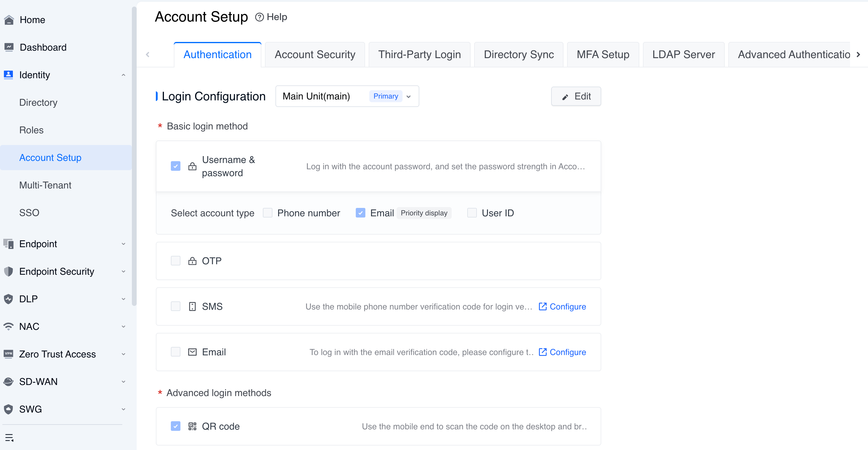Click the Edit button
Image resolution: width=868 pixels, height=450 pixels.
(x=576, y=96)
